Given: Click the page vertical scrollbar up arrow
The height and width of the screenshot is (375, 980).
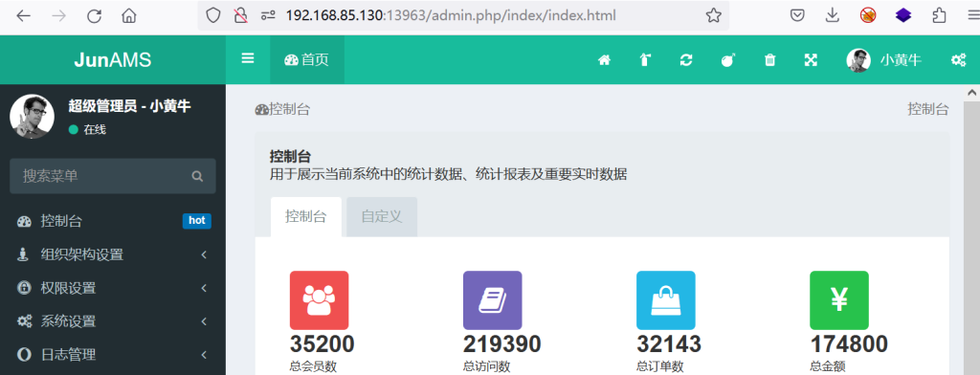Looking at the screenshot, I should tap(972, 93).
